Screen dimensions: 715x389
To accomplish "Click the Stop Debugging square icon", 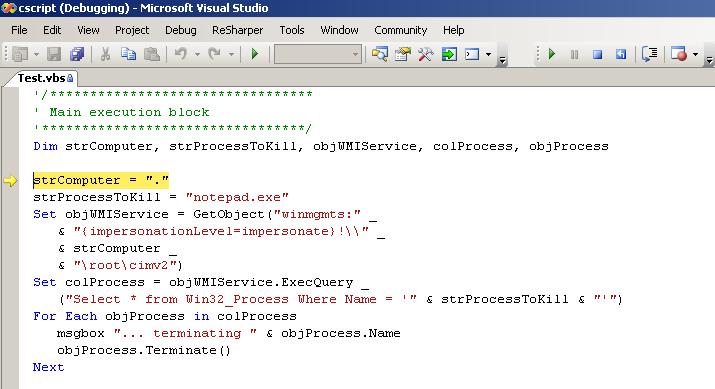I will click(x=597, y=54).
